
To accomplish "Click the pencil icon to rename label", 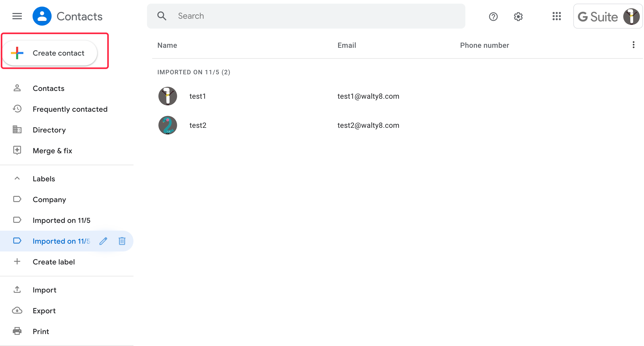I will [103, 241].
